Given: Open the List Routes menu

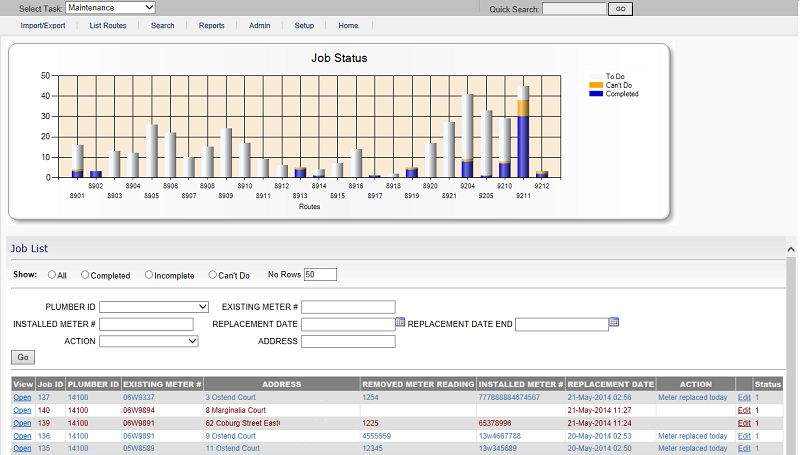Looking at the screenshot, I should coord(108,26).
